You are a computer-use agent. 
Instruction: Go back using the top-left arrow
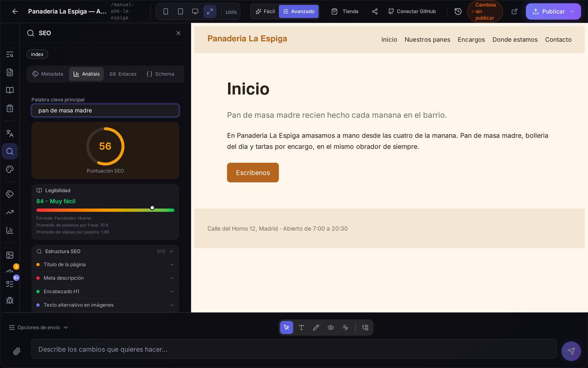pyautogui.click(x=15, y=11)
